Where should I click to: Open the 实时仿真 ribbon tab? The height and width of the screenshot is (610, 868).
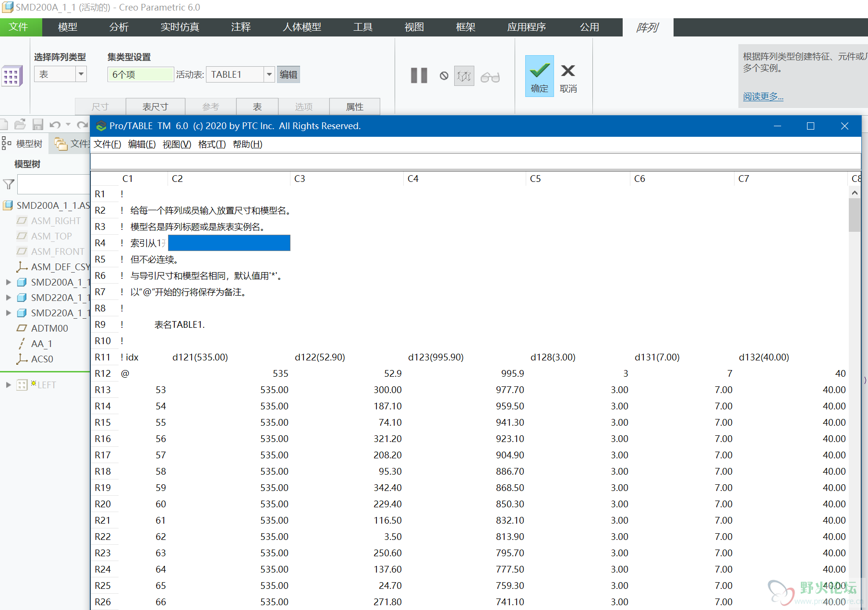(180, 27)
